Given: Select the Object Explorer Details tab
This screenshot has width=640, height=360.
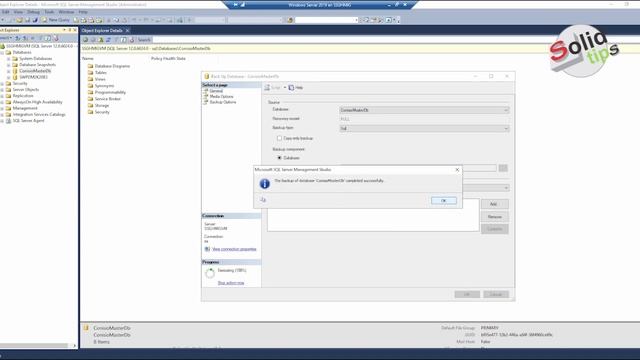Looking at the screenshot, I should pos(102,30).
